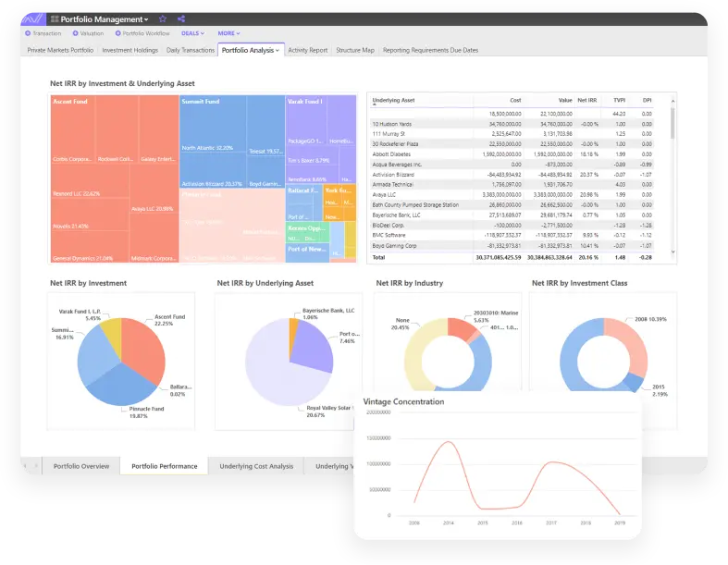Click the share icon beside the star

pos(181,18)
